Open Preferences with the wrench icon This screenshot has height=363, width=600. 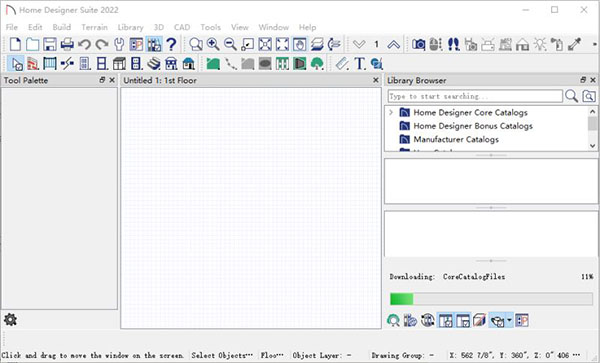(119, 44)
